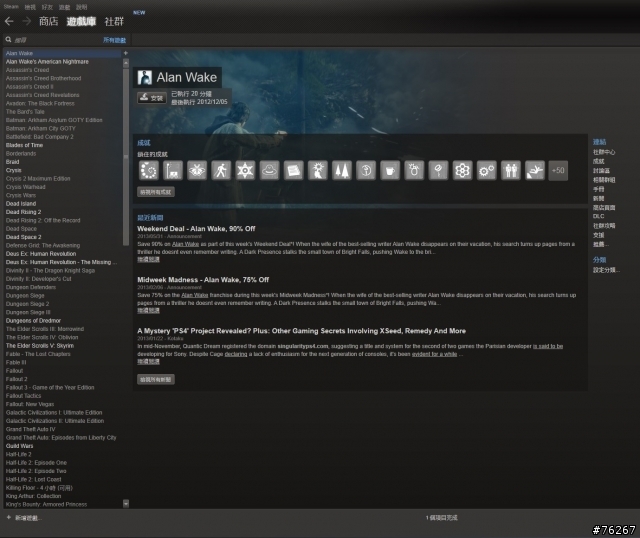
Task: Select Alan Wake's American Nightmare
Action: (47, 62)
